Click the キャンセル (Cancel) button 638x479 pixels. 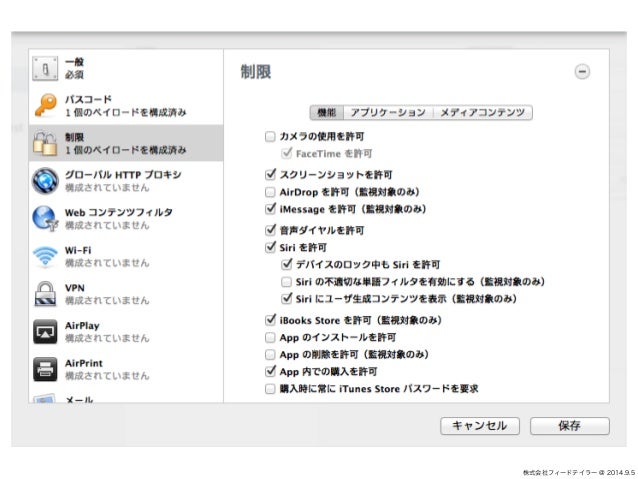(x=480, y=426)
